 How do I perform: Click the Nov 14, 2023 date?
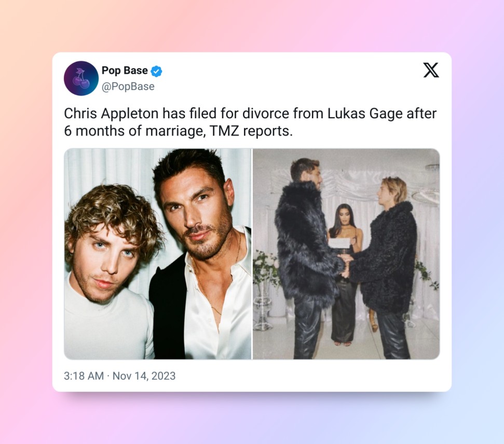144,376
